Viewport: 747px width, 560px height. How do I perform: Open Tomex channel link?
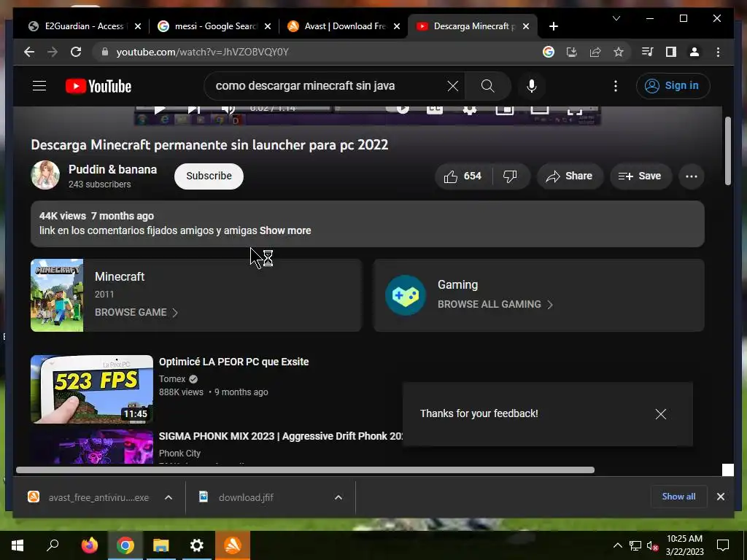172,379
